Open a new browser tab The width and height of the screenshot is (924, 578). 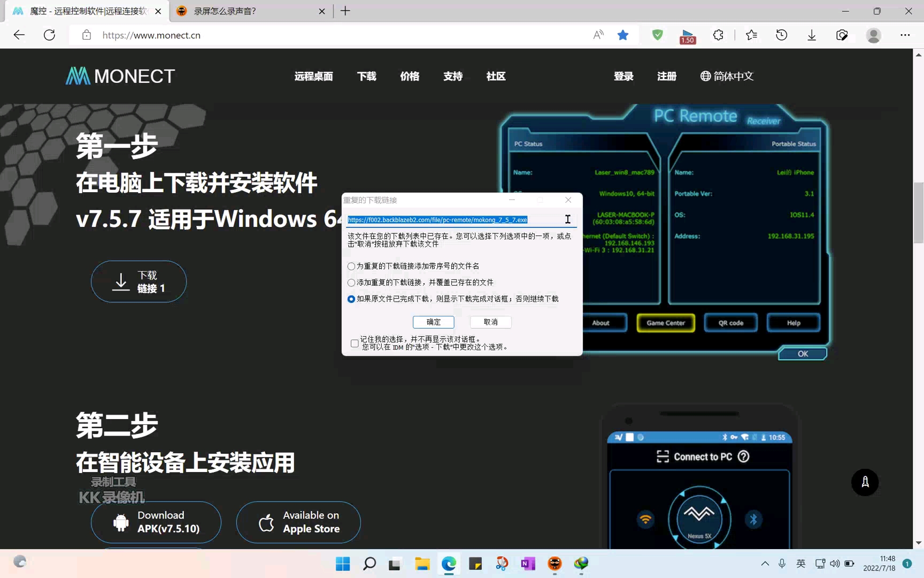pyautogui.click(x=345, y=11)
